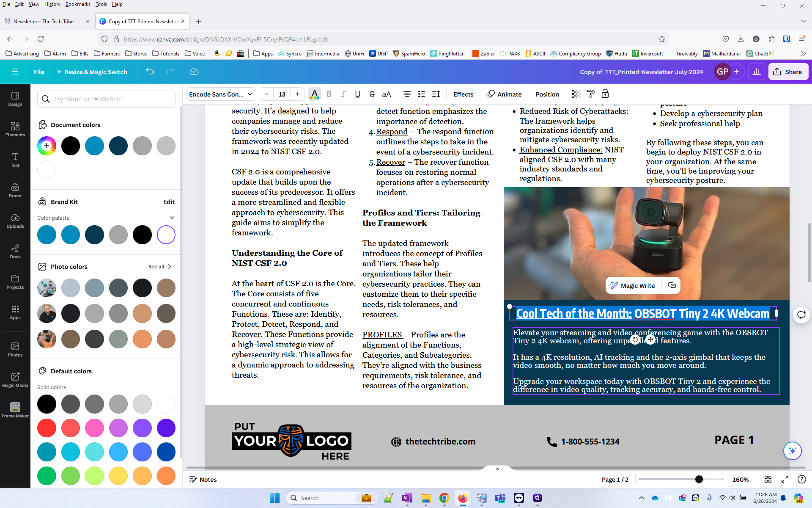This screenshot has width=812, height=508.
Task: Switch to Newsletter – The Tech Tribe tab
Action: (44, 21)
